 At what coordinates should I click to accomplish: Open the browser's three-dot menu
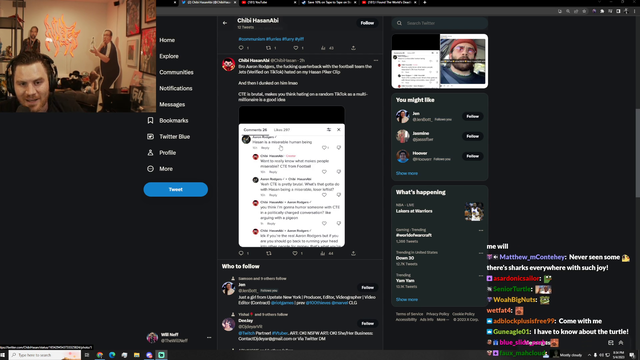(x=634, y=11)
